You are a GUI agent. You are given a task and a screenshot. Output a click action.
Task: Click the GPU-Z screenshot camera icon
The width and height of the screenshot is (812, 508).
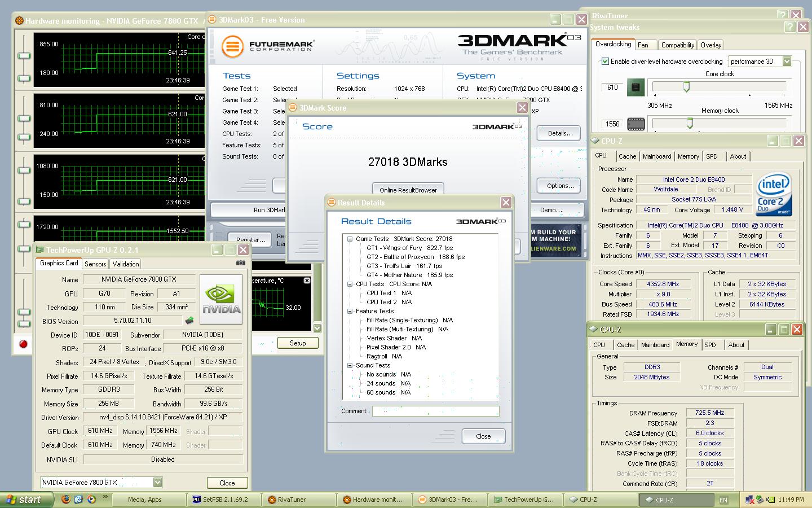pyautogui.click(x=241, y=263)
